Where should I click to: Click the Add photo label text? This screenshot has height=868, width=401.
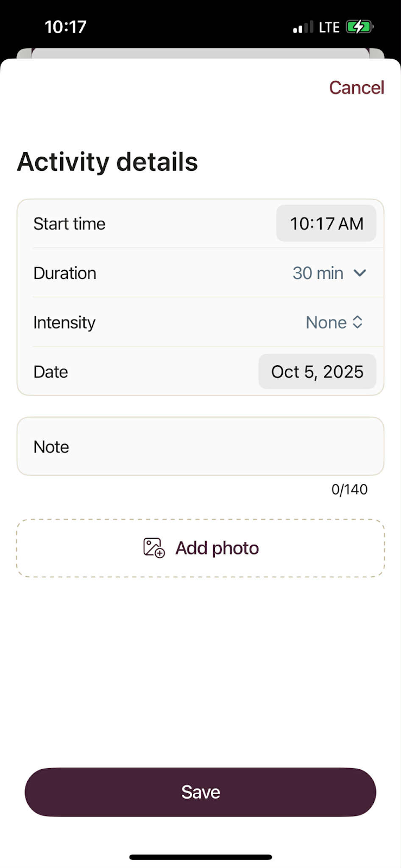coord(217,548)
